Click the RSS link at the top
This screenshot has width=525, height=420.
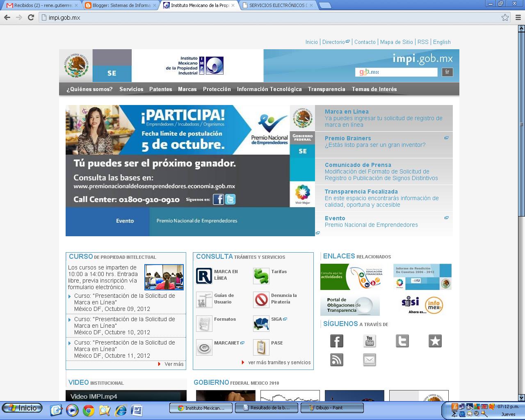(423, 42)
